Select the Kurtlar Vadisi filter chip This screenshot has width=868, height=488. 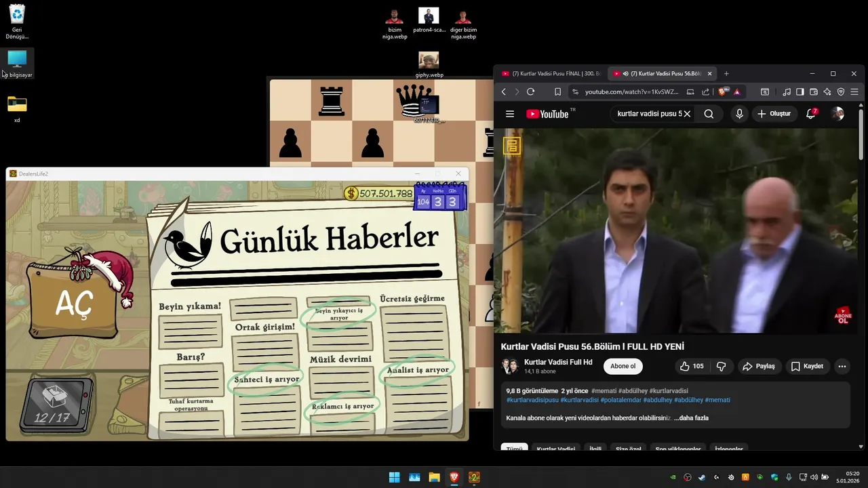click(556, 448)
